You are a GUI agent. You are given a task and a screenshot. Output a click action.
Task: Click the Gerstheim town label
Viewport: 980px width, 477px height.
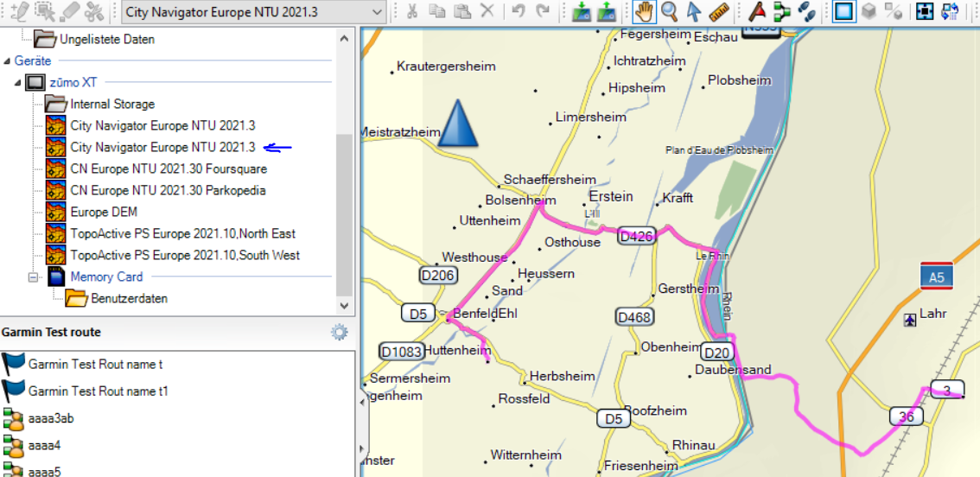[689, 289]
